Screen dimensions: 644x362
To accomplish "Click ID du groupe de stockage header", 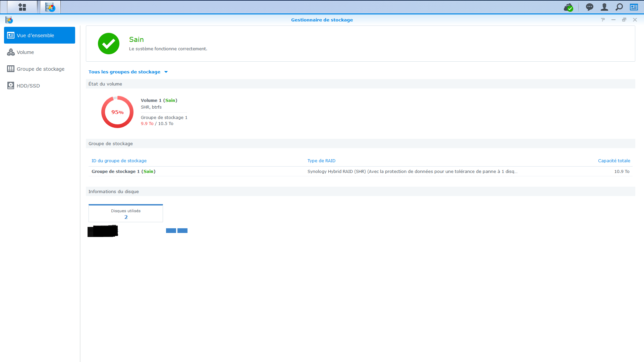I will 119,161.
